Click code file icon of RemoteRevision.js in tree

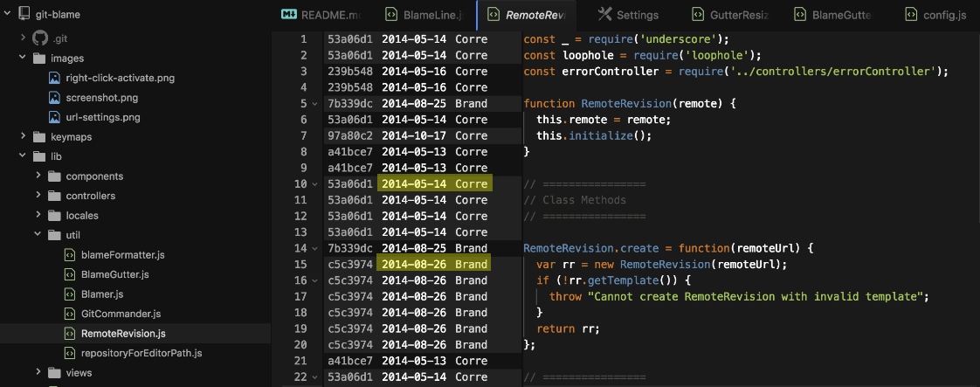(70, 333)
